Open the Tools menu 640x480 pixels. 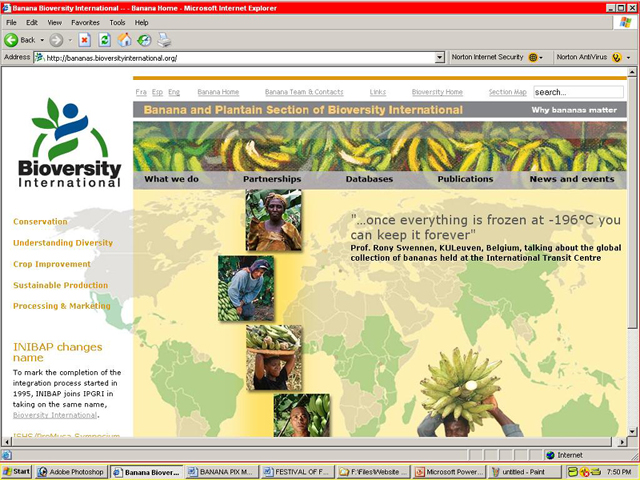coord(117,22)
